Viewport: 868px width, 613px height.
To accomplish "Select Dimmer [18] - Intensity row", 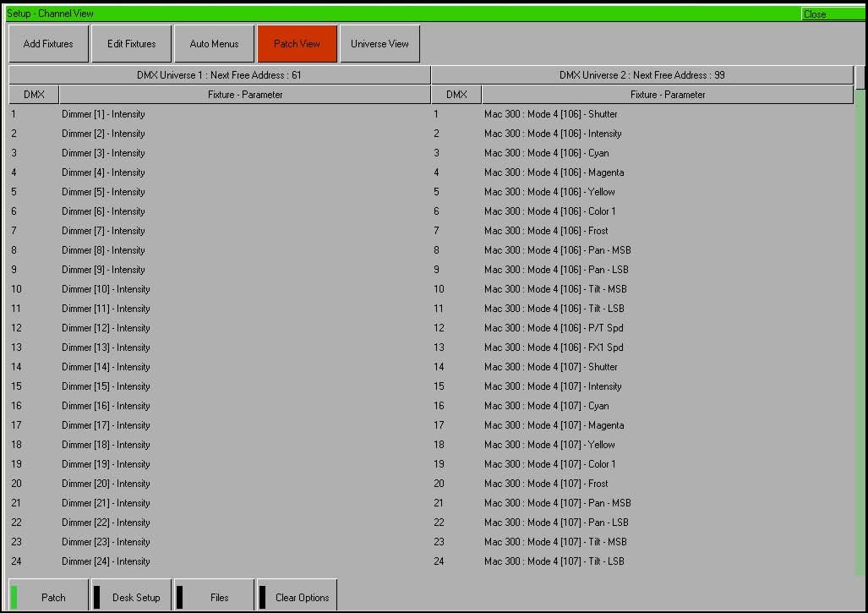I will coord(219,445).
